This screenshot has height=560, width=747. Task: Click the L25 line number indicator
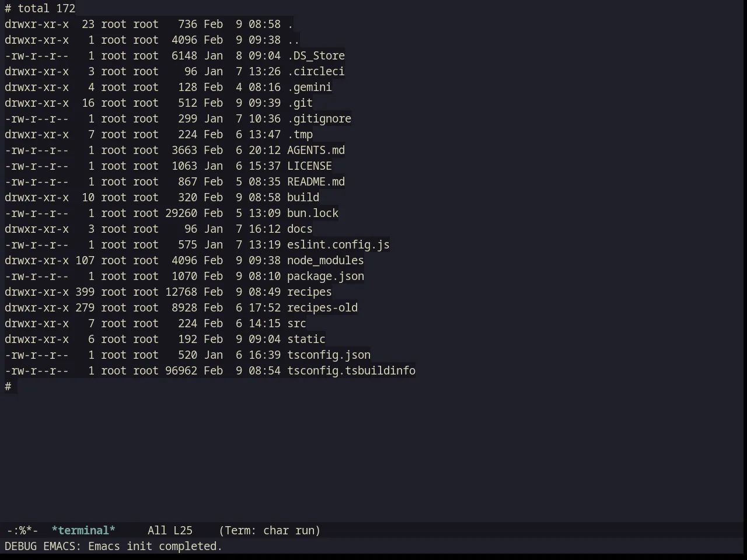183,530
